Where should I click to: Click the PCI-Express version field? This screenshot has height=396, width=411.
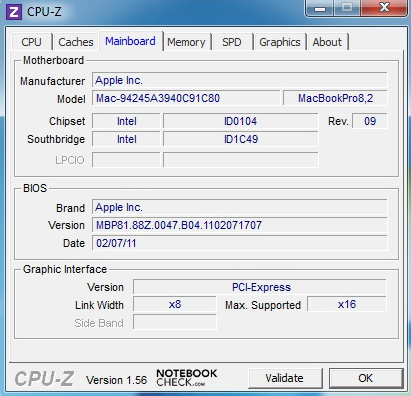point(260,287)
